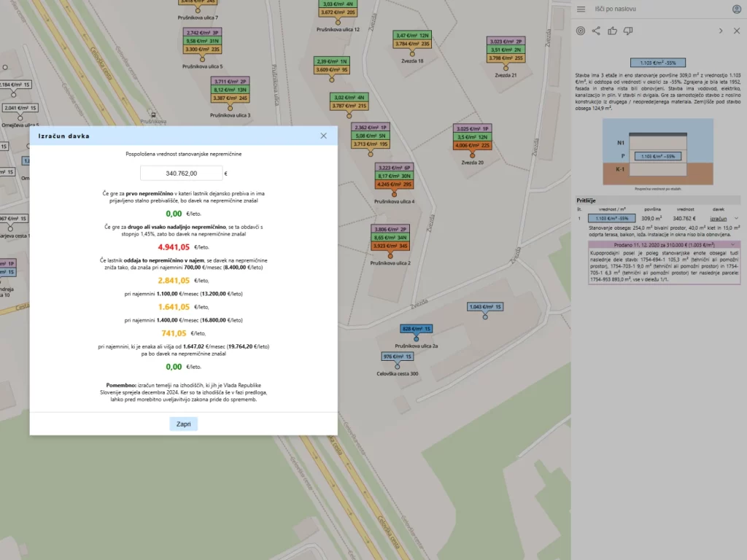The image size is (747, 560).
Task: Click the locate target icon
Action: pos(581,31)
